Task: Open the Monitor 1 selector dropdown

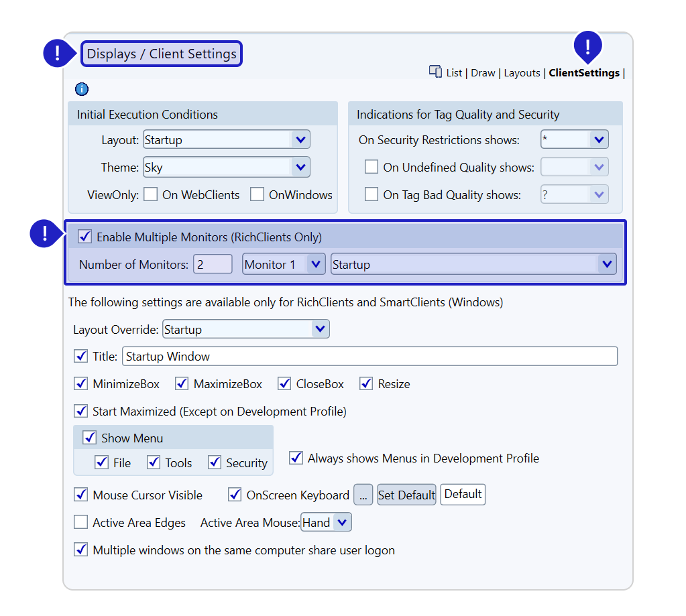Action: 315,265
